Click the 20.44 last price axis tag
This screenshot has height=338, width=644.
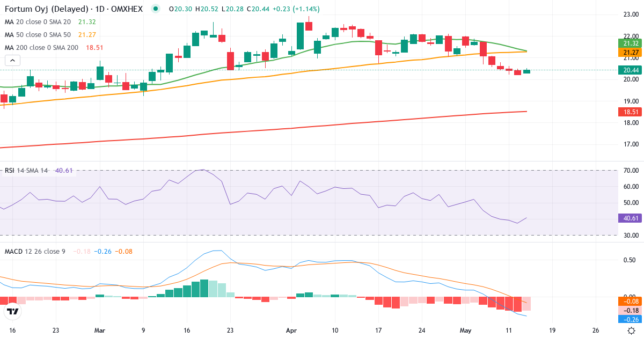629,70
